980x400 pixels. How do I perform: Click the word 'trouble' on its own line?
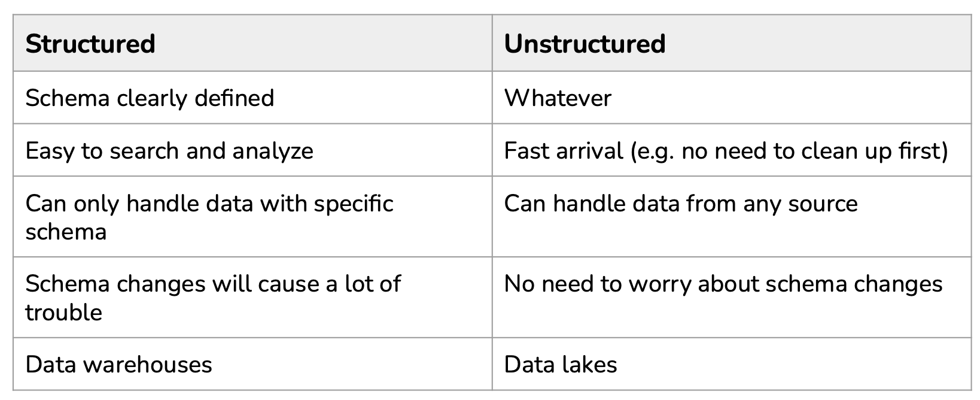(x=64, y=312)
